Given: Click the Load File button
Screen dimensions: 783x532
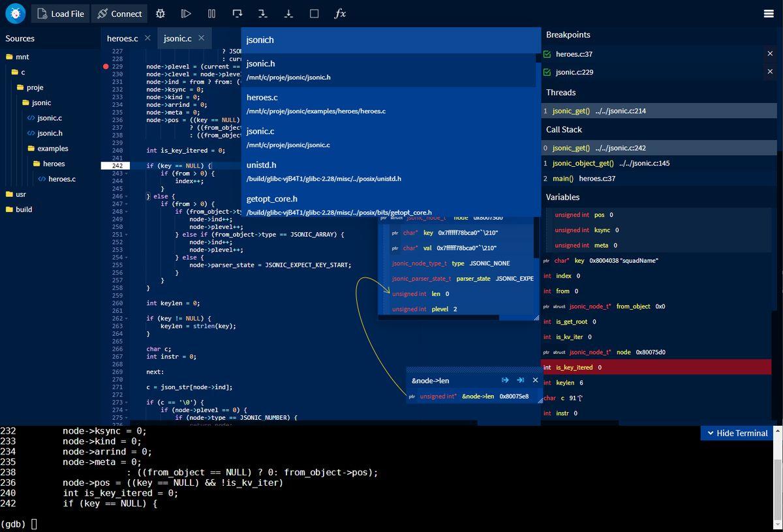Looking at the screenshot, I should coord(59,14).
